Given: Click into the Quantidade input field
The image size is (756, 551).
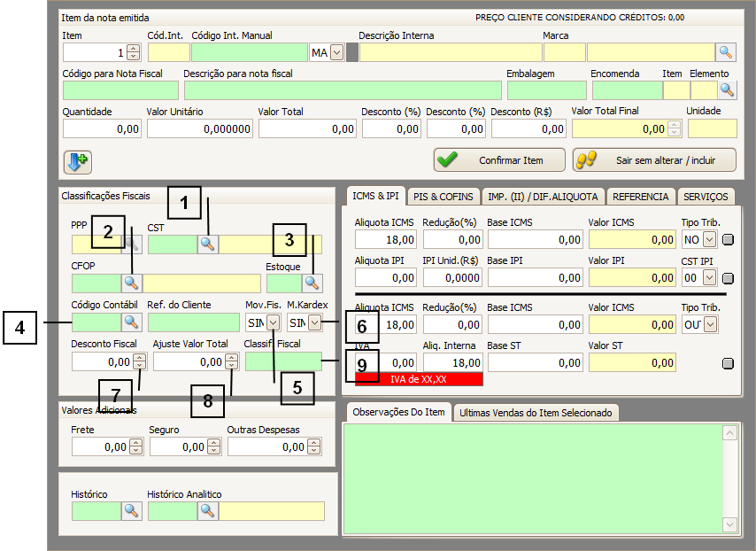Looking at the screenshot, I should [102, 128].
